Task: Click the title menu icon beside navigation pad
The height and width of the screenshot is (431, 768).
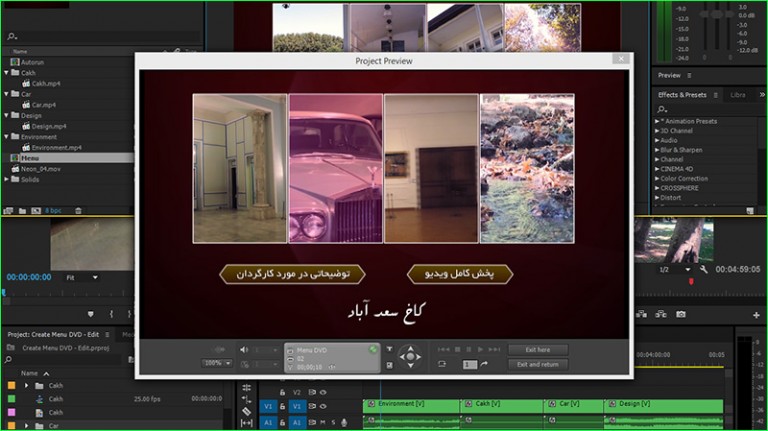Action: (x=389, y=349)
